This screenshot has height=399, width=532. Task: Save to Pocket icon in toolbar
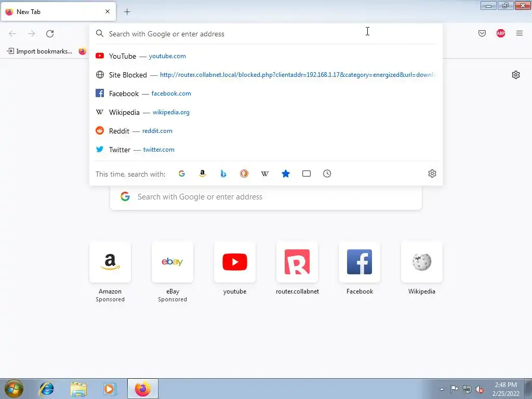coord(482,33)
